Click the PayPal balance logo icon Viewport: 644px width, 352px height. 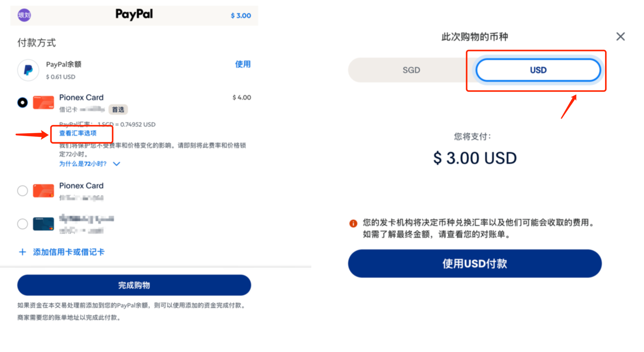[28, 70]
